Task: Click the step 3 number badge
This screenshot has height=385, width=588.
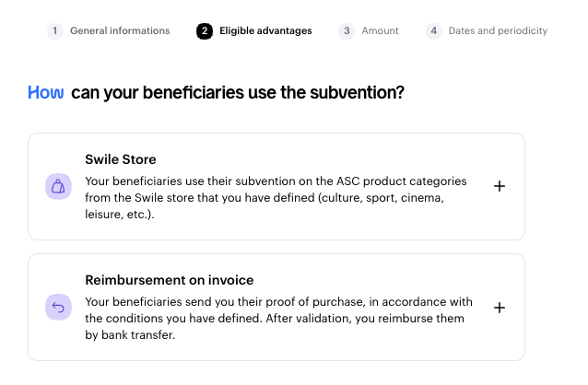Action: (347, 30)
